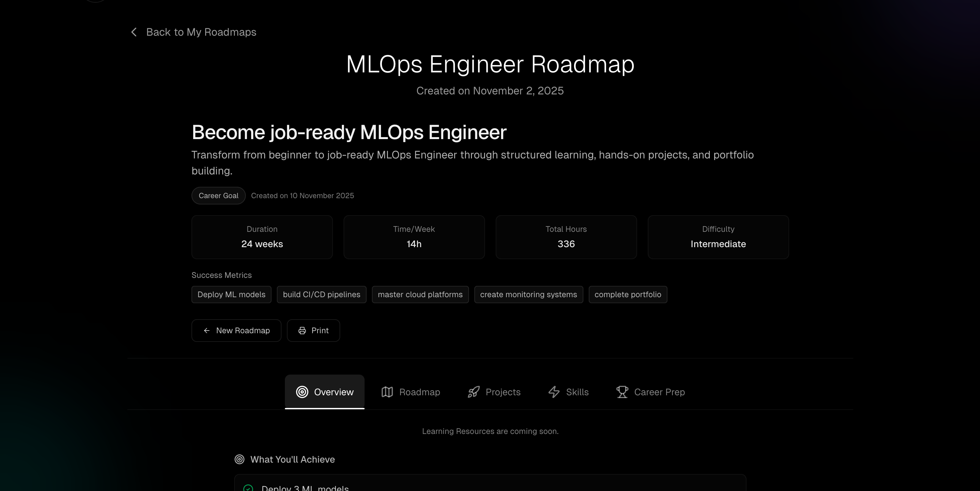
Task: Click the Duration 24 weeks card
Action: tap(262, 237)
